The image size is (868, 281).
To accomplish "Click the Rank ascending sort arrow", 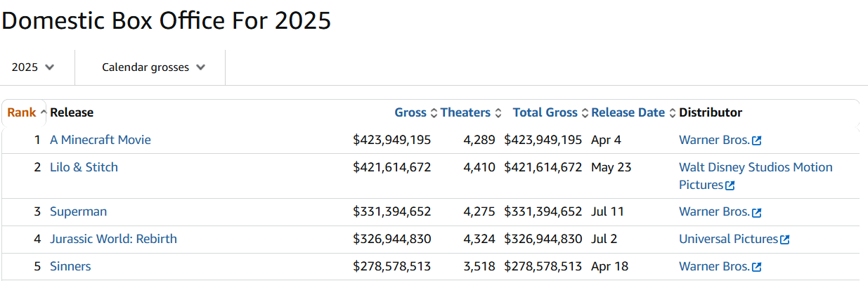I will click(x=44, y=113).
